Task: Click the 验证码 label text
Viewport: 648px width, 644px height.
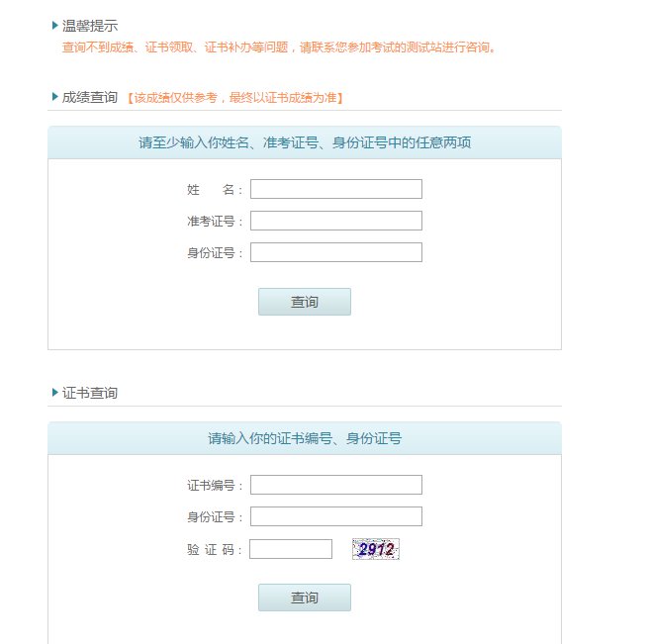Action: (214, 550)
